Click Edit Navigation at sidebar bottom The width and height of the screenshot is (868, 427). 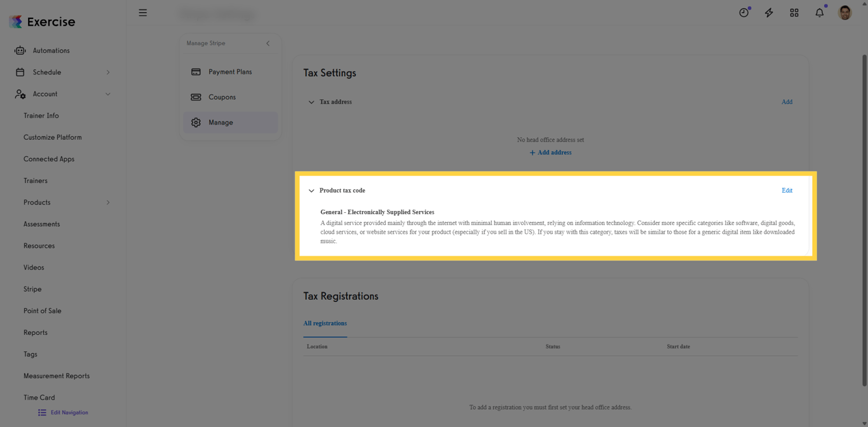click(62, 412)
